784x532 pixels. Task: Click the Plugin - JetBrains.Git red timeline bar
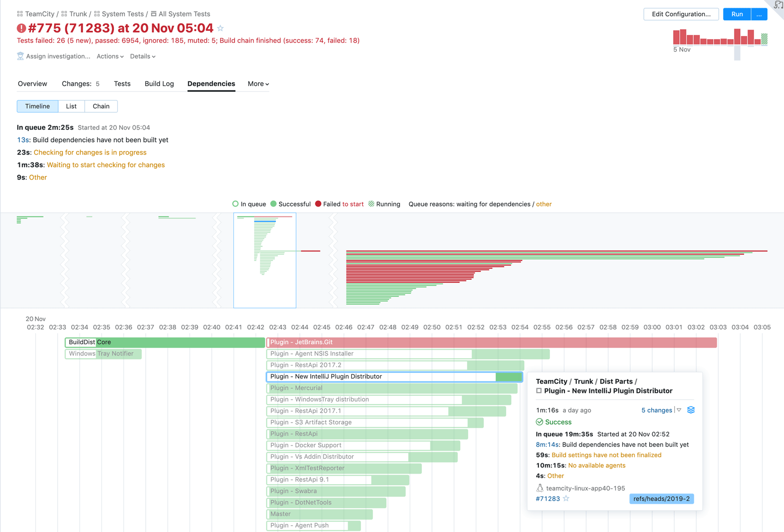tap(491, 342)
